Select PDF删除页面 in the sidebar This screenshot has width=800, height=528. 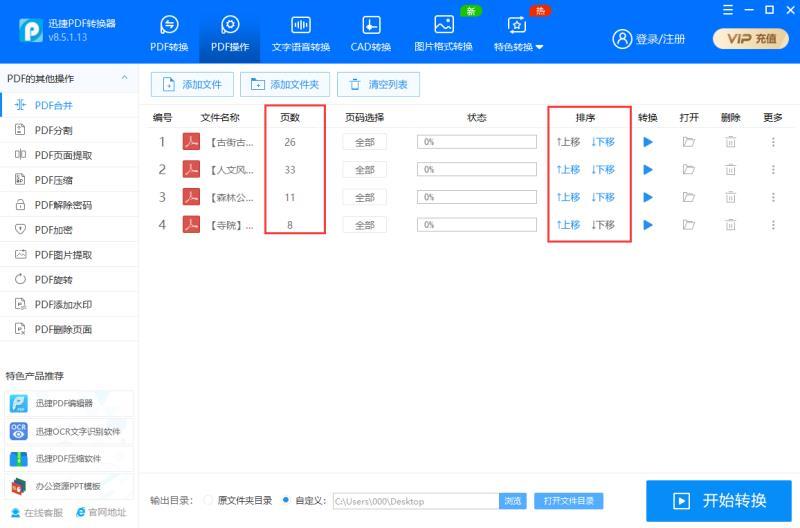coord(69,330)
